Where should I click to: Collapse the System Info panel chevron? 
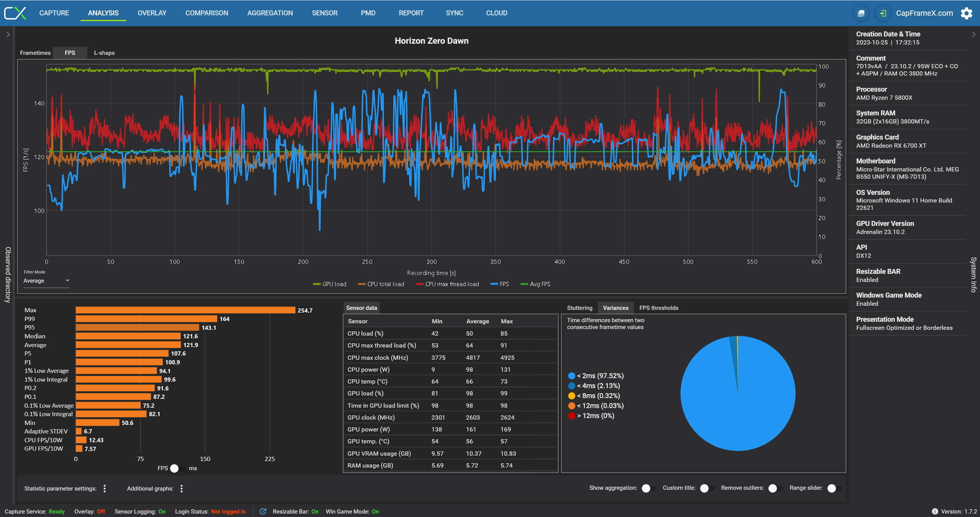973,35
